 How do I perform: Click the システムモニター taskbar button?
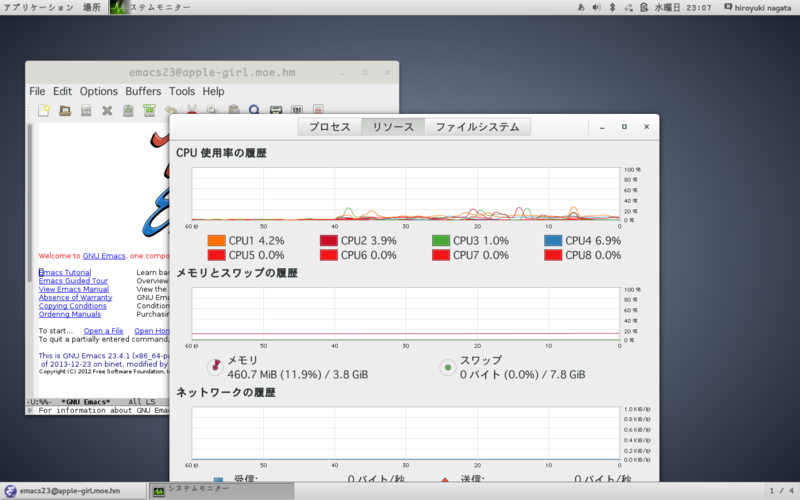(221, 491)
